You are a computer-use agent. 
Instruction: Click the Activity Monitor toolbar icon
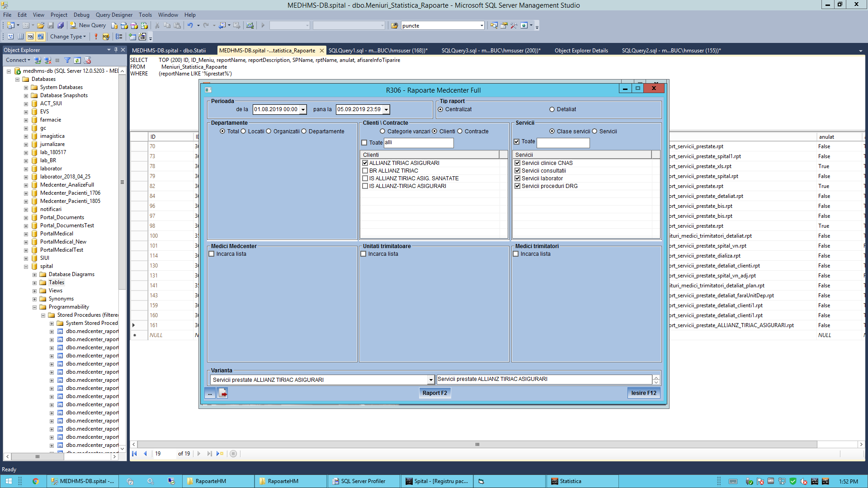[250, 25]
